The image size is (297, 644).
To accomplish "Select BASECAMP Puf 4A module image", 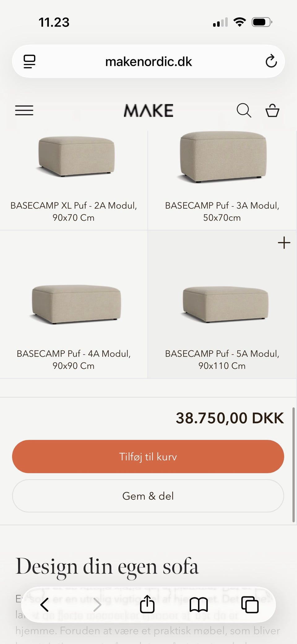I will (x=75, y=304).
